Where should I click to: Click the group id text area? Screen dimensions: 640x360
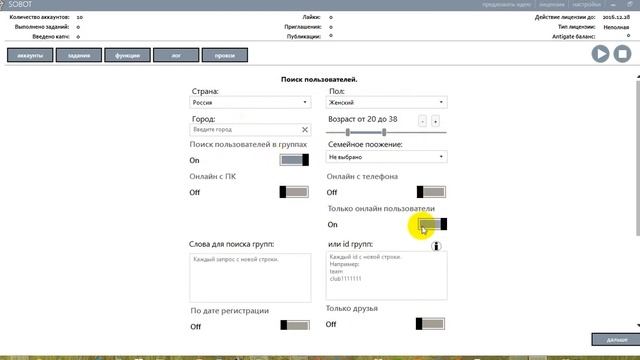coord(387,276)
